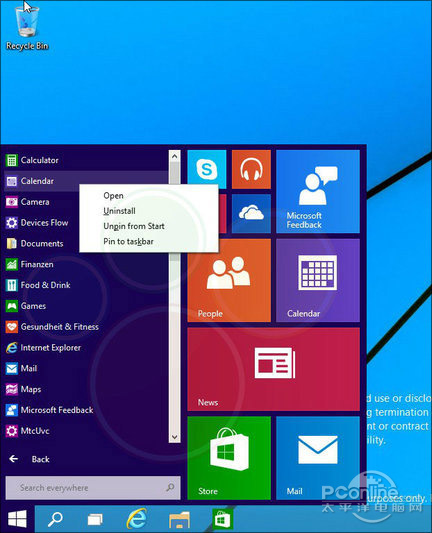Open the Music headphones tile
The width and height of the screenshot is (432, 533).
click(251, 169)
